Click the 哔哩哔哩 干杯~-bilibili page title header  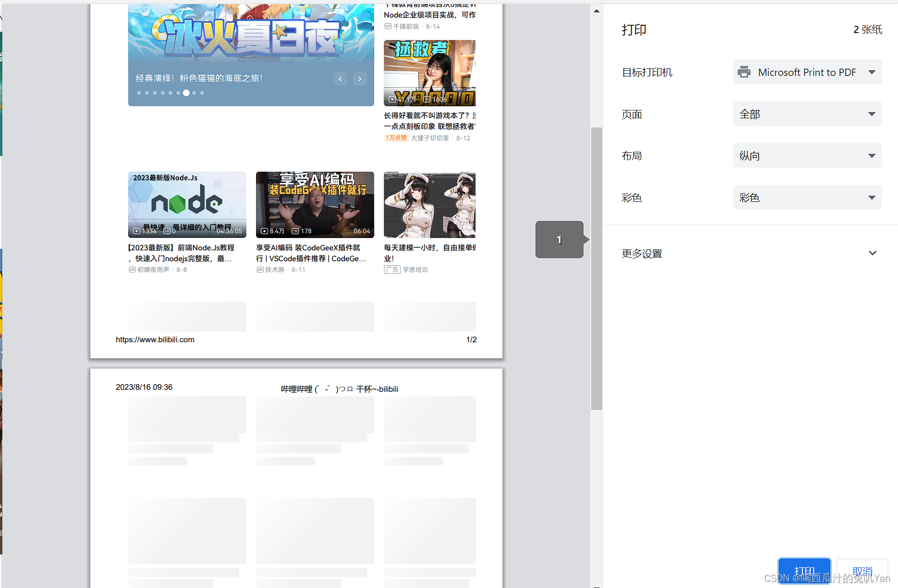(x=340, y=389)
